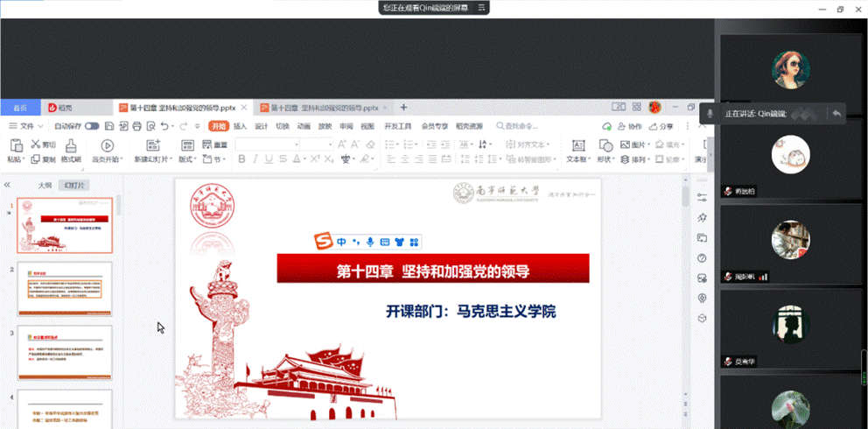Viewport: 868px width, 429px height.
Task: Click the settings sliders icon in right sidebar
Action: 702,196
